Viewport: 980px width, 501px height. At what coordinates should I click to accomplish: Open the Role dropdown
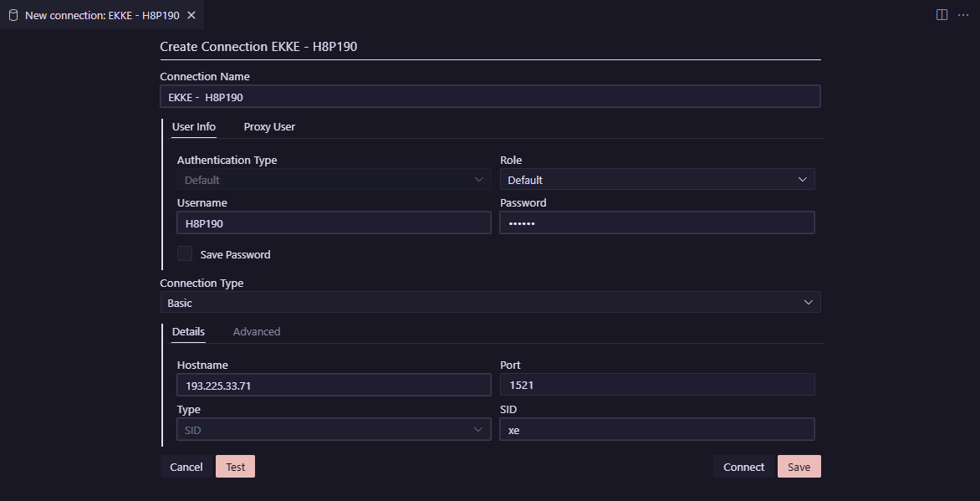click(656, 179)
